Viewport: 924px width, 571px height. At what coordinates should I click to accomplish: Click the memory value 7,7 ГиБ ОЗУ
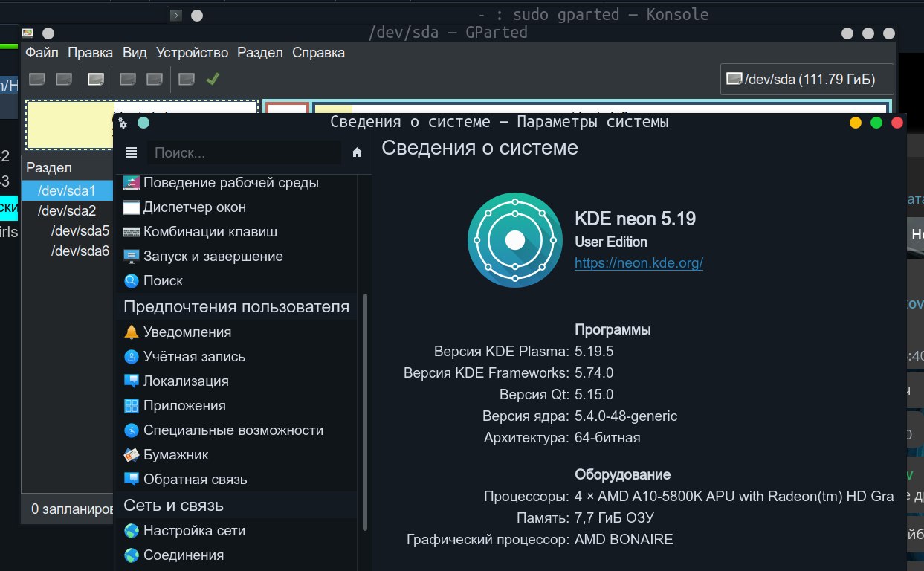coord(614,518)
